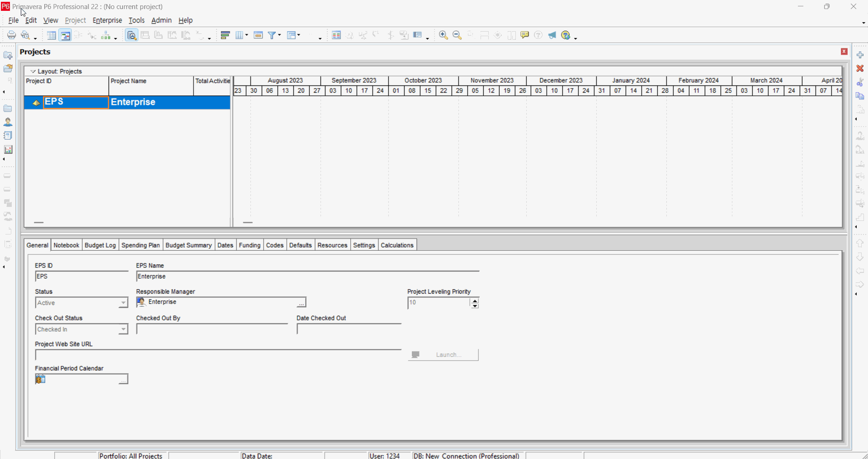Click the yellow speech bubble hint icon
Image resolution: width=868 pixels, height=459 pixels.
(525, 35)
